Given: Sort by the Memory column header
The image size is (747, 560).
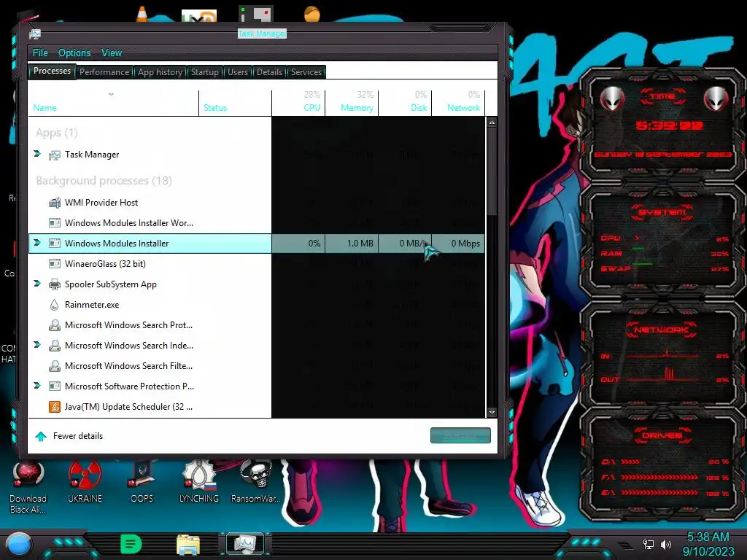Looking at the screenshot, I should pos(352,103).
